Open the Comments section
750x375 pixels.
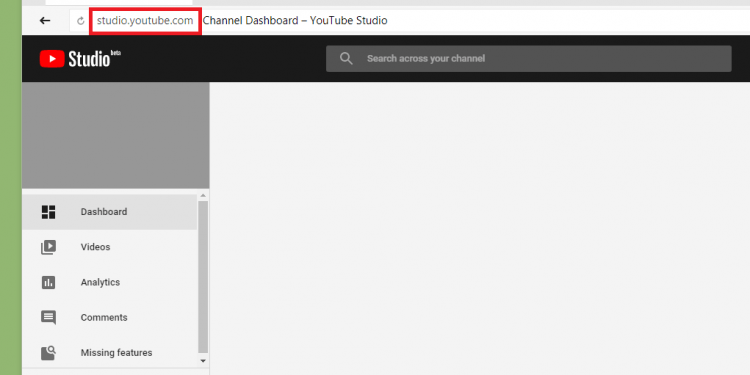click(x=110, y=318)
